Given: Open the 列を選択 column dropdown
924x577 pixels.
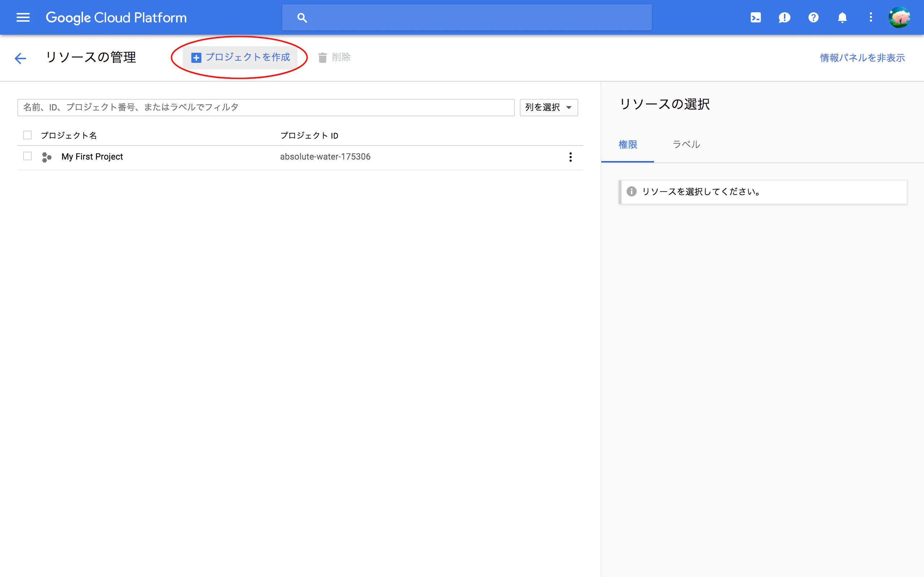Looking at the screenshot, I should coord(548,107).
